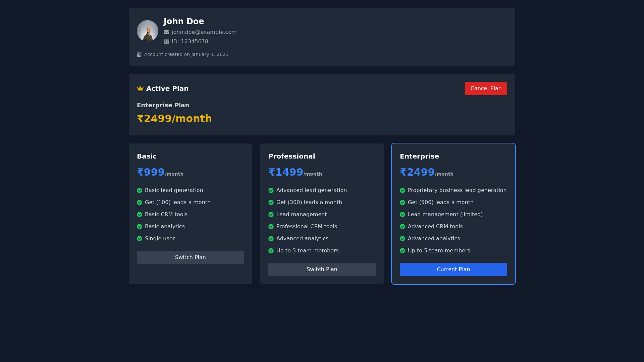Select the email address john.doe@example.com
644x362 pixels.
click(x=204, y=32)
